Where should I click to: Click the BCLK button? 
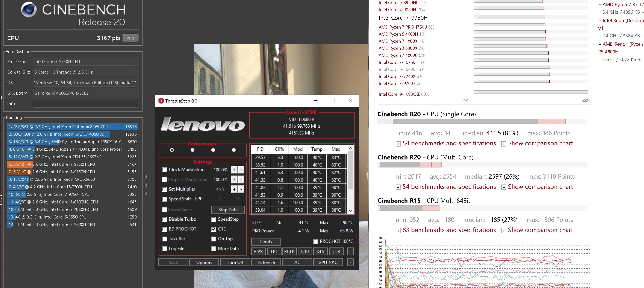[x=289, y=251]
